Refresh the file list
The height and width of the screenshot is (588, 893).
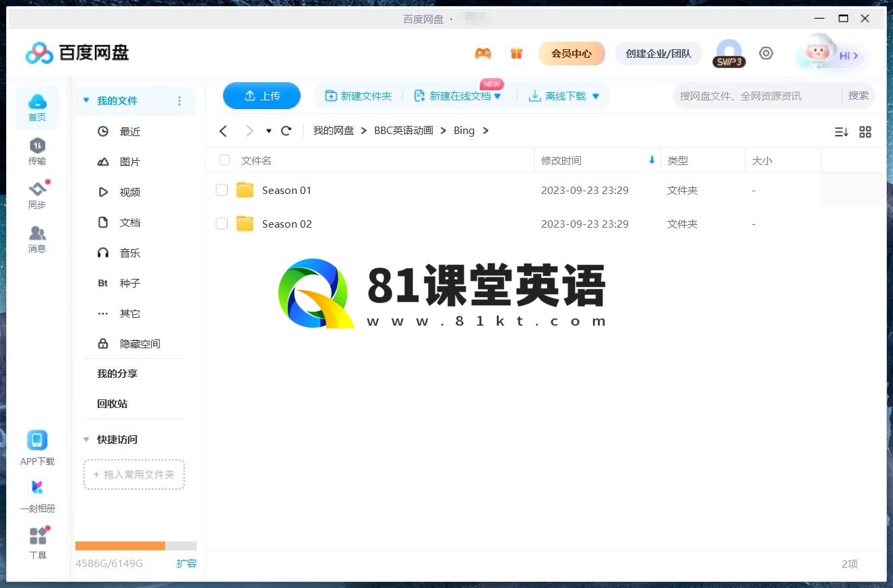(x=286, y=131)
